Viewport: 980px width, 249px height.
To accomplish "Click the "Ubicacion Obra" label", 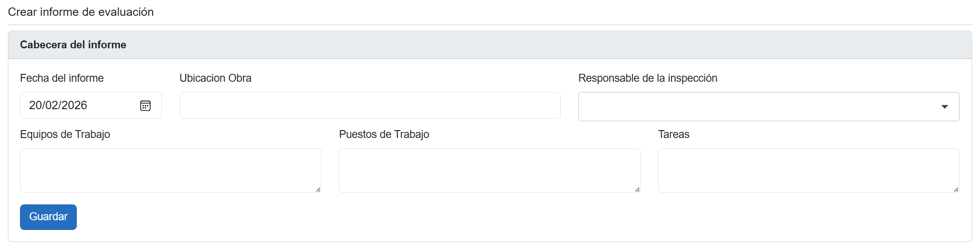I will pyautogui.click(x=215, y=78).
